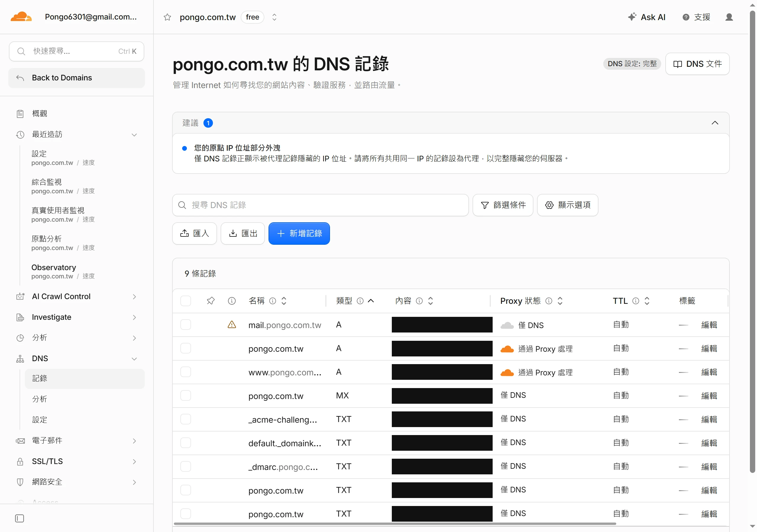Viewport: 757px width, 532px height.
Task: Select 記錄 item under DNS
Action: click(x=84, y=378)
